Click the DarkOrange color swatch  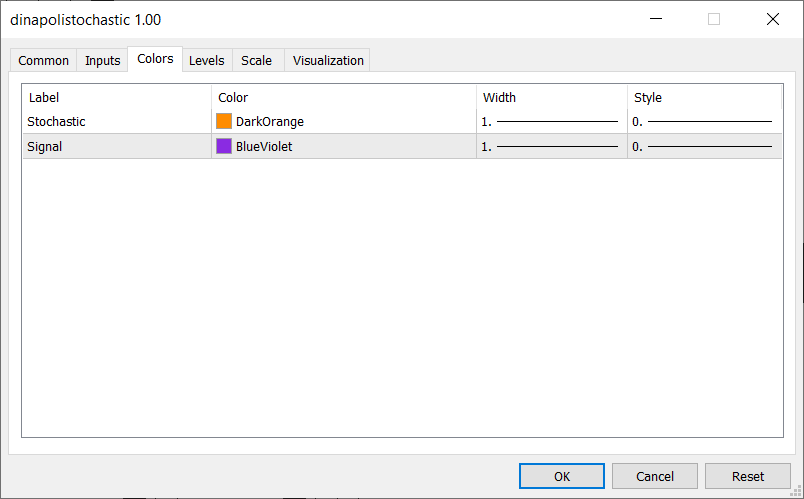coord(224,122)
